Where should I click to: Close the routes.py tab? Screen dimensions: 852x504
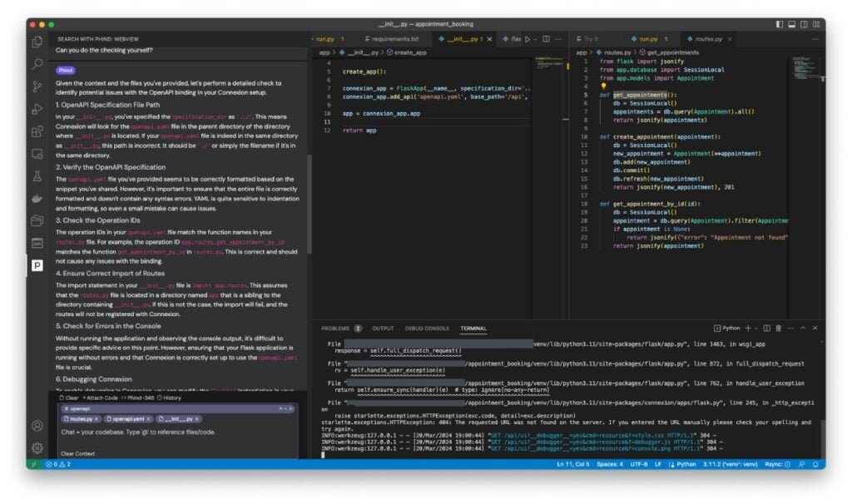[729, 39]
